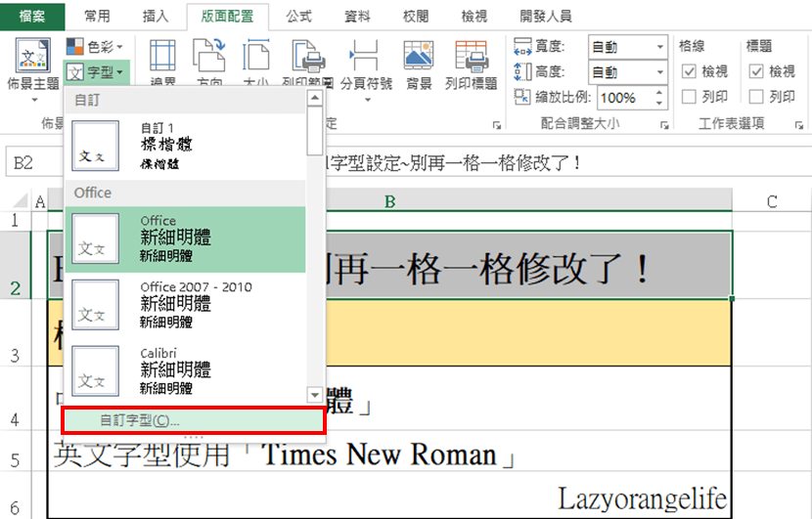This screenshot has height=519, width=812.
Task: Click the 背景 background image icon
Action: 419,61
